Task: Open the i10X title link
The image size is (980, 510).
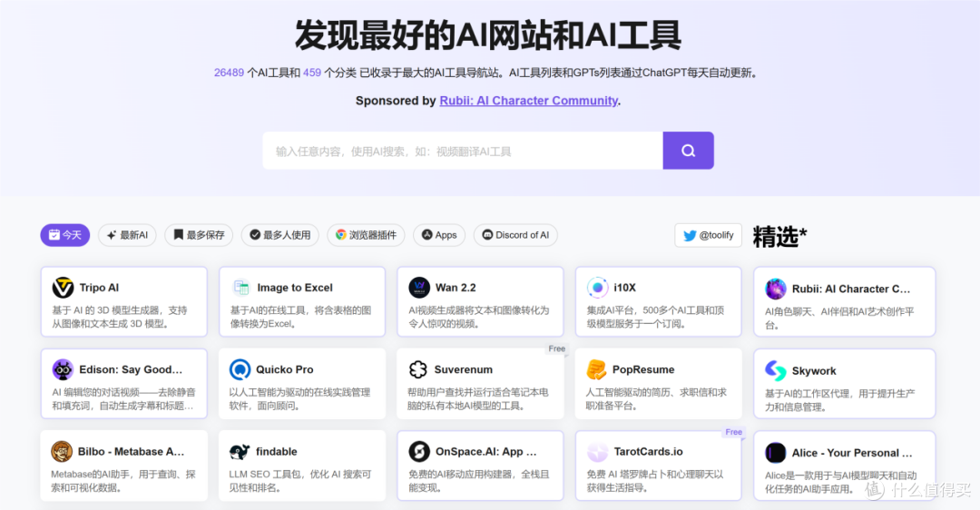Action: pyautogui.click(x=624, y=288)
